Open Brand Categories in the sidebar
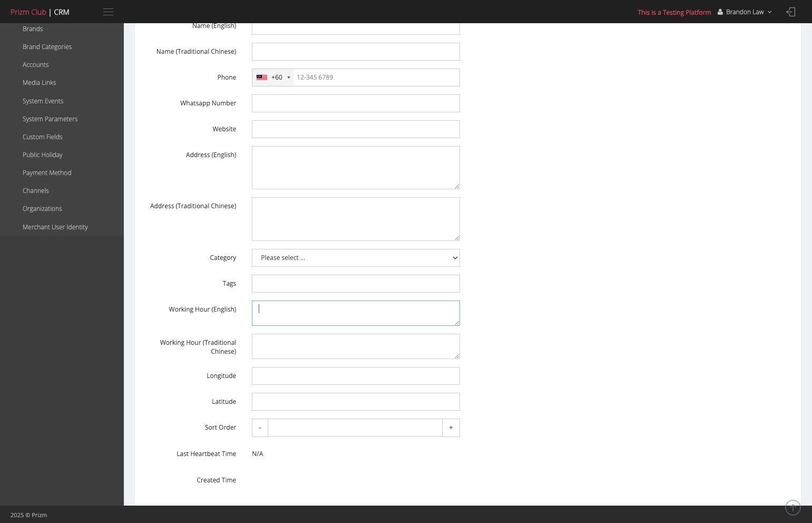 [47, 47]
